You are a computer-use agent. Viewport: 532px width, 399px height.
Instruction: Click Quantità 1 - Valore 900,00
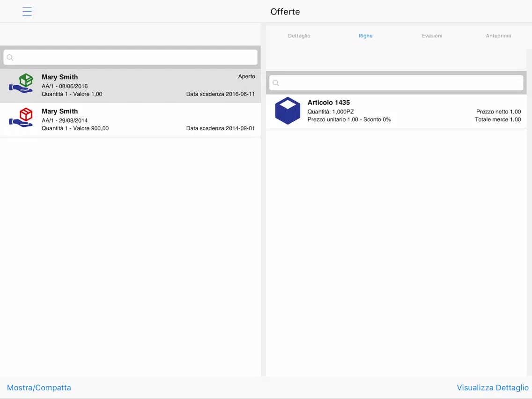pos(75,128)
